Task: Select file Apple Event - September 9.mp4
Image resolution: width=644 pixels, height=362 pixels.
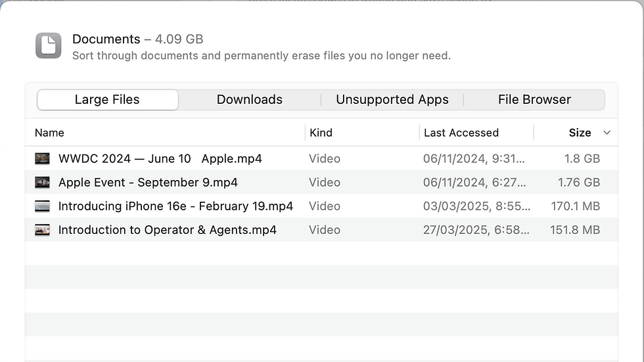Action: [x=148, y=183]
